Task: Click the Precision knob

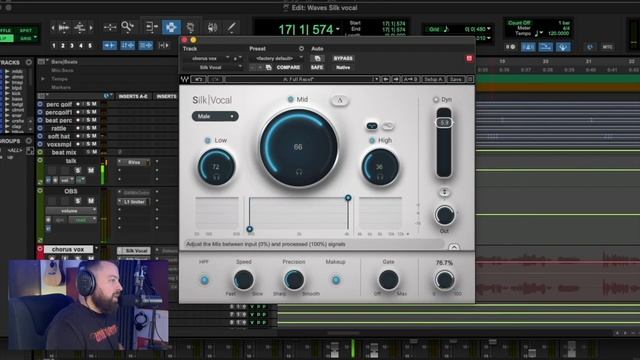Action: pyautogui.click(x=293, y=280)
